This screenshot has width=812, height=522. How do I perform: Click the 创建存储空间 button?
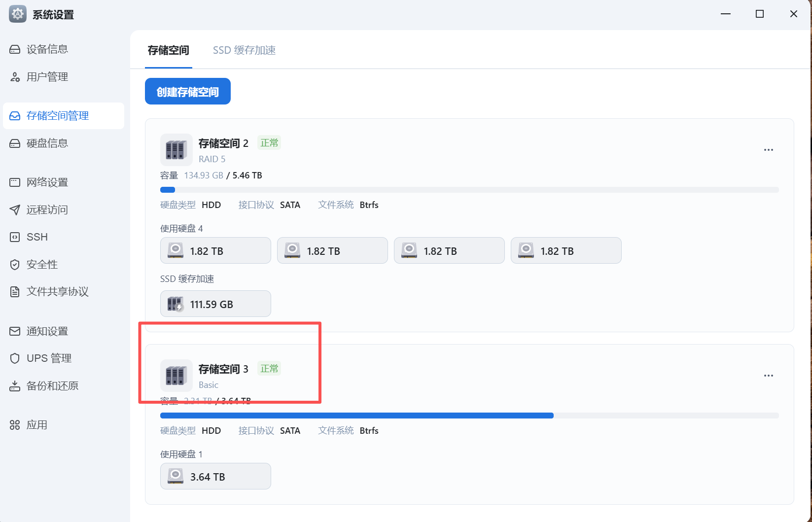pos(187,92)
